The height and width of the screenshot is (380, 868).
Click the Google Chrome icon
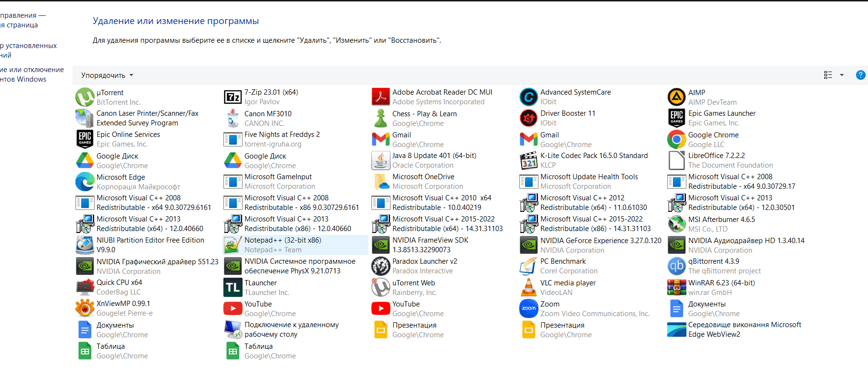pos(677,139)
